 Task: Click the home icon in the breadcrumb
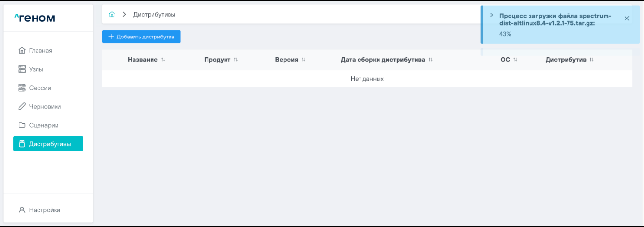click(x=112, y=15)
